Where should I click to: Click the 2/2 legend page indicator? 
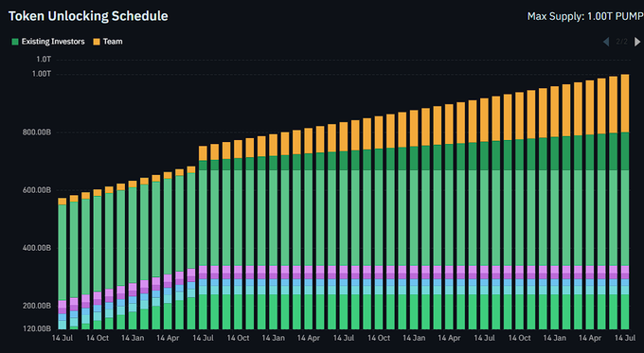pyautogui.click(x=622, y=42)
